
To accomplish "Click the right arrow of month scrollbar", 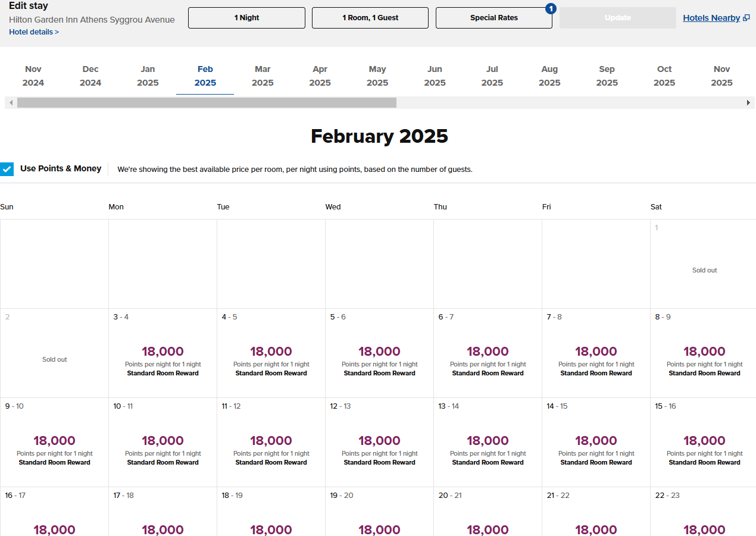I will coord(748,103).
